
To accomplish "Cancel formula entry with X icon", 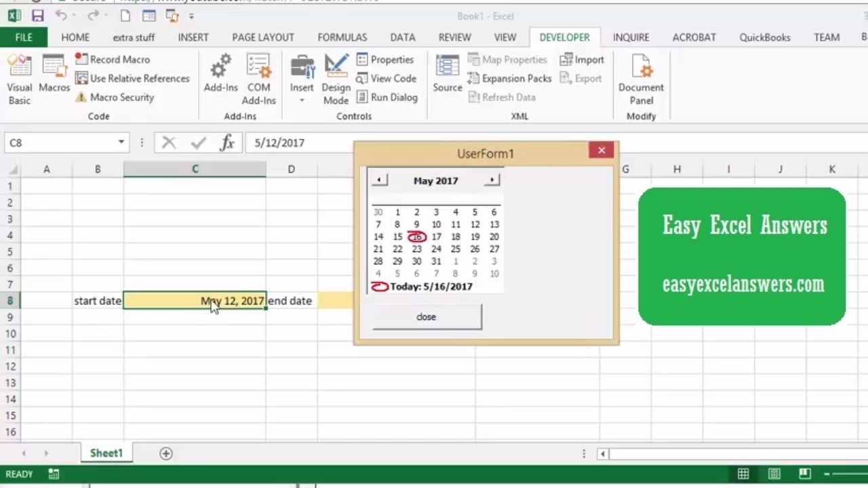I will coord(169,142).
